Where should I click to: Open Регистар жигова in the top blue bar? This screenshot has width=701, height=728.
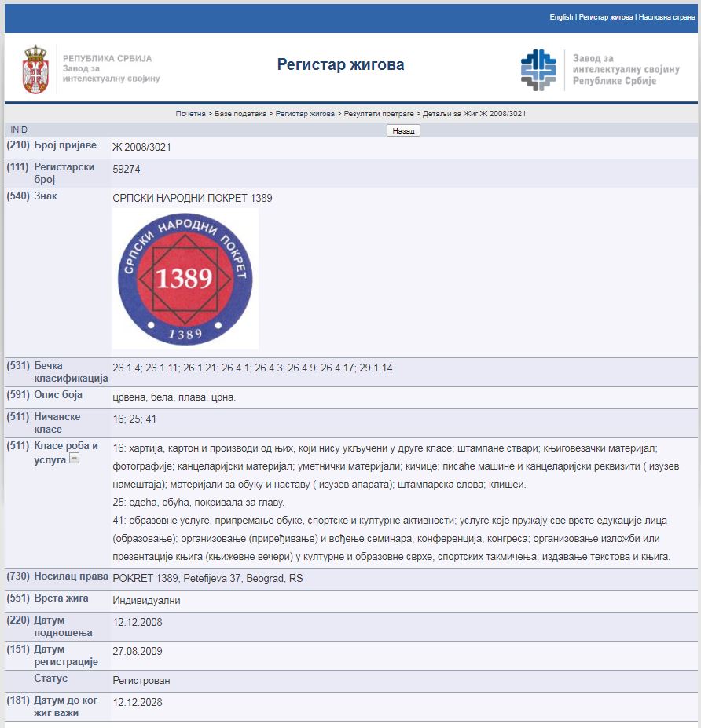605,17
